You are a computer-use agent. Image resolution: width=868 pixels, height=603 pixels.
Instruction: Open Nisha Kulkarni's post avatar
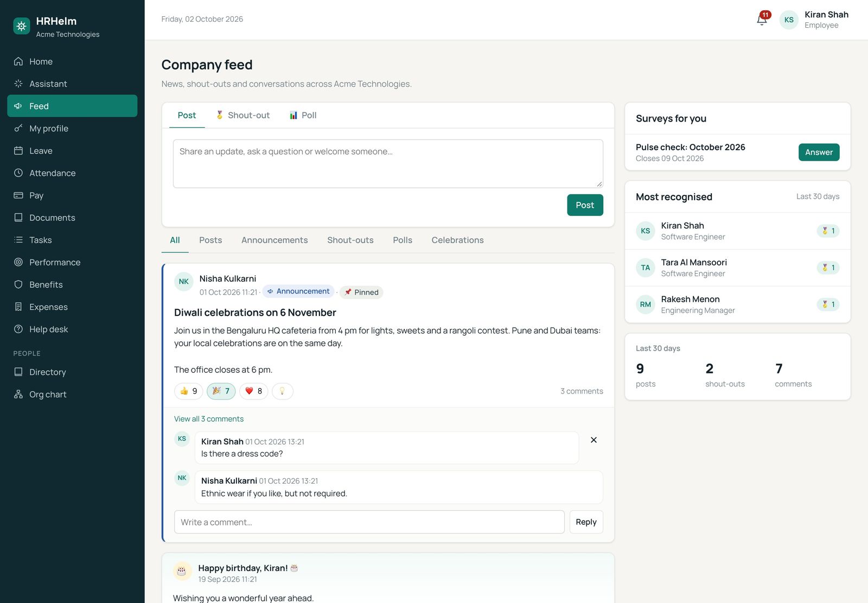(x=184, y=282)
